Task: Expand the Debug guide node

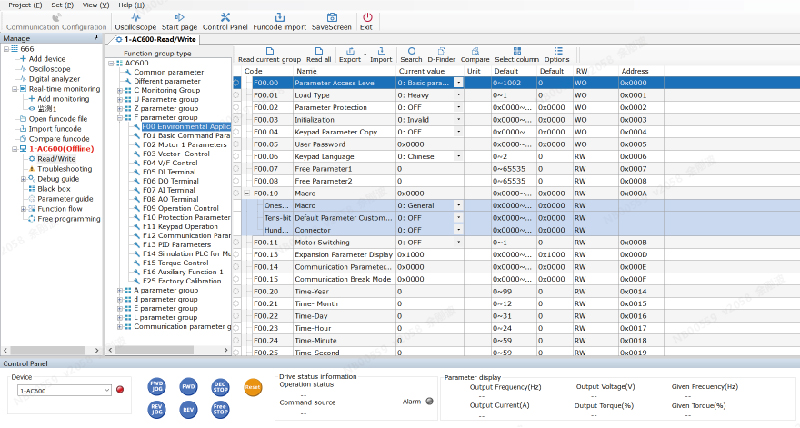Action: pos(23,179)
